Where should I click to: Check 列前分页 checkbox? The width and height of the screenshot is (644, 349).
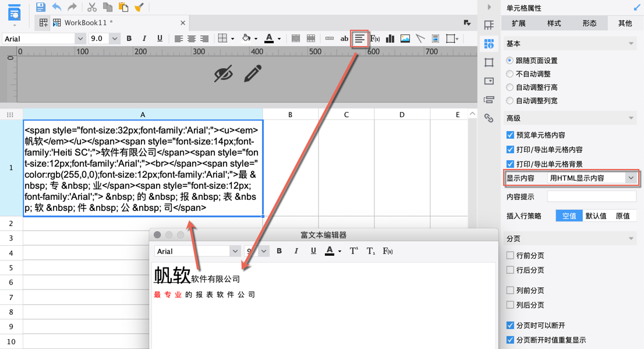click(510, 290)
